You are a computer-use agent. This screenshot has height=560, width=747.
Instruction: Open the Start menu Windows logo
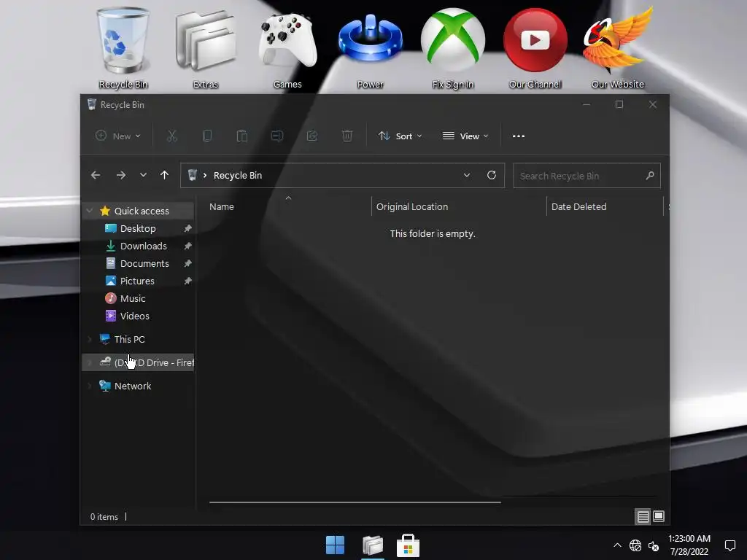[336, 545]
